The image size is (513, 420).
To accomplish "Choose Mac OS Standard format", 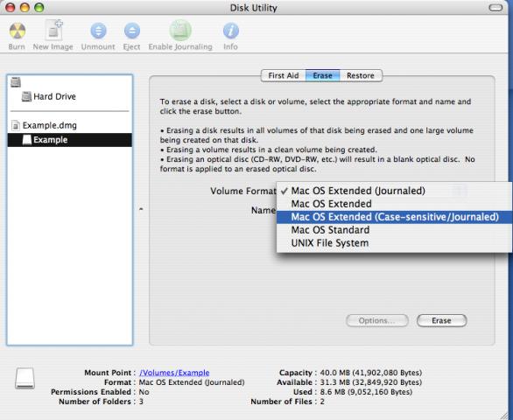I will pyautogui.click(x=394, y=230).
